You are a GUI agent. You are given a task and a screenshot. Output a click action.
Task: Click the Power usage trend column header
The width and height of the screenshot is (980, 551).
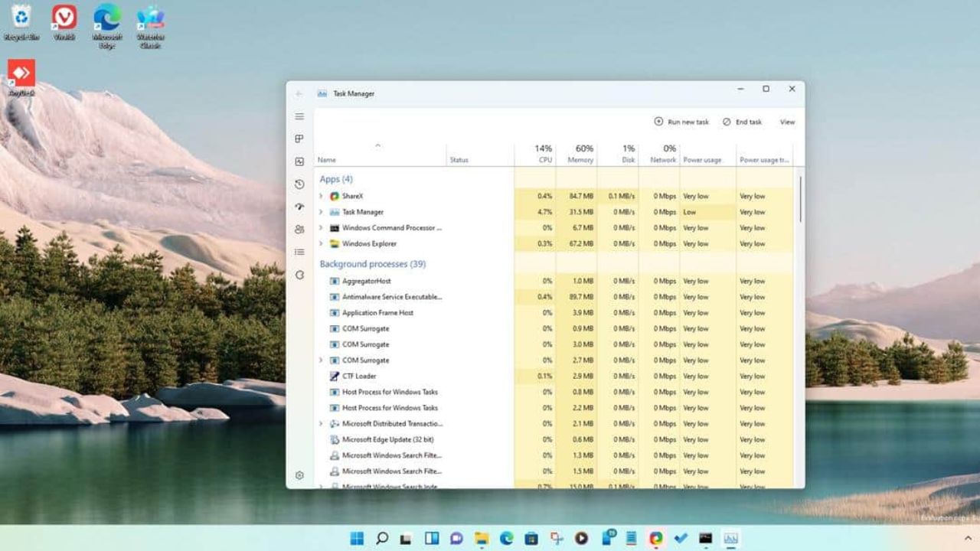tap(764, 154)
